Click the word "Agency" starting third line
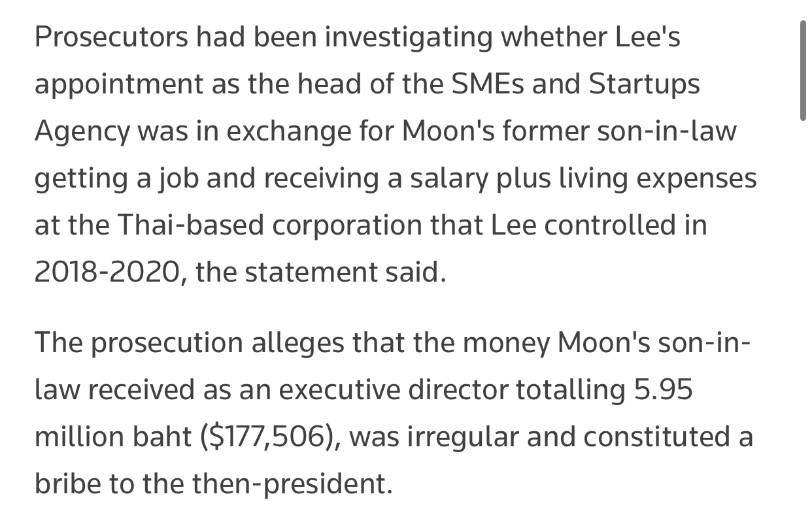 (x=82, y=133)
